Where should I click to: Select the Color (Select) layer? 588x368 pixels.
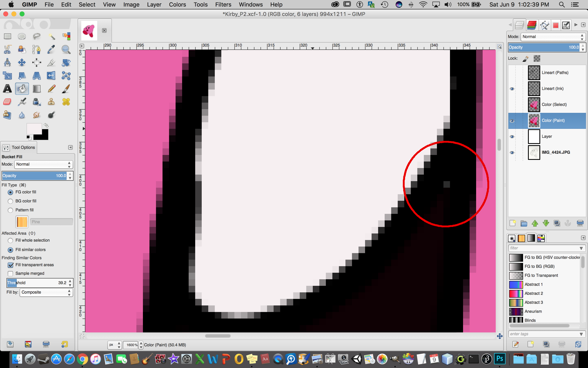point(547,105)
